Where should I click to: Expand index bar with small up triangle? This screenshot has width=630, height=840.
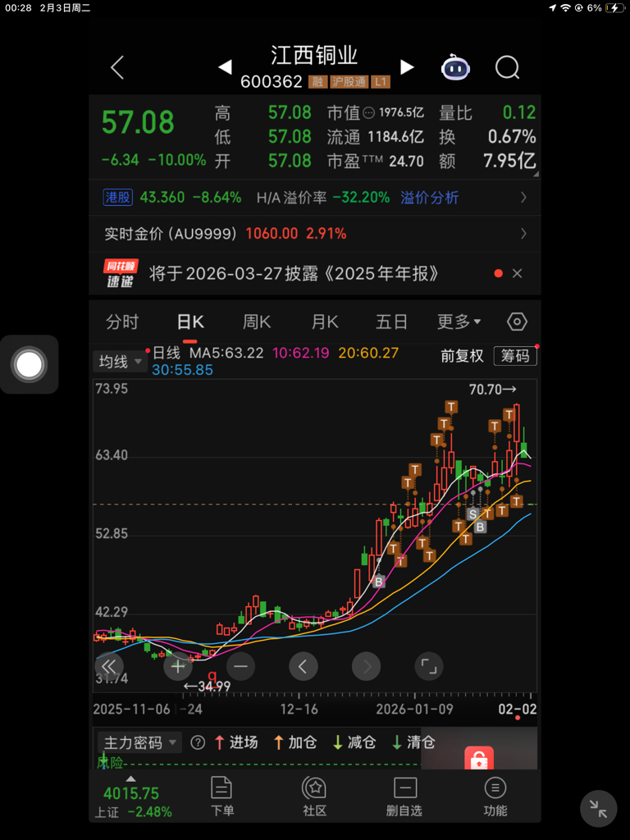[x=130, y=779]
